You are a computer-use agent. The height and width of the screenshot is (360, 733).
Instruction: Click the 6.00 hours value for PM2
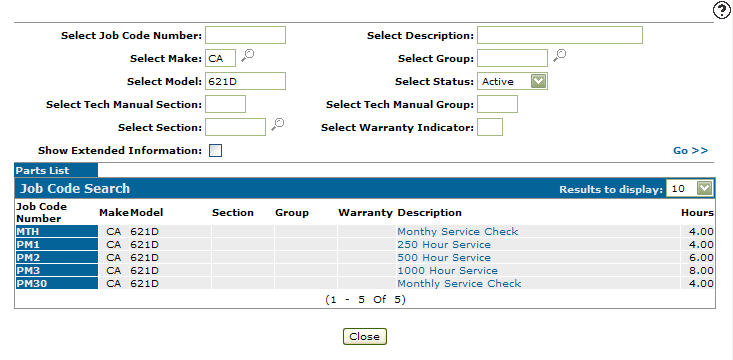point(702,258)
